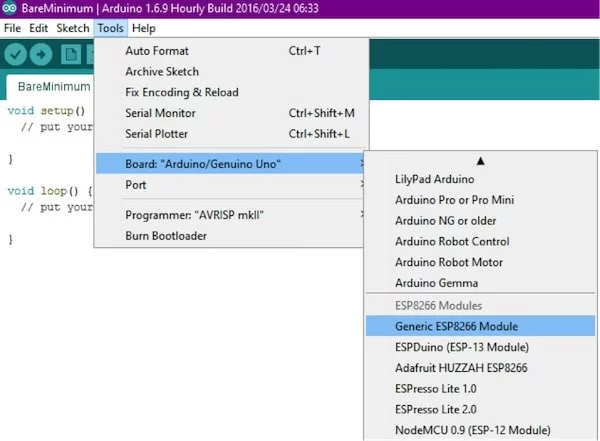The image size is (600, 441).
Task: Switch to the BareMinimum sketch tab
Action: coord(54,87)
